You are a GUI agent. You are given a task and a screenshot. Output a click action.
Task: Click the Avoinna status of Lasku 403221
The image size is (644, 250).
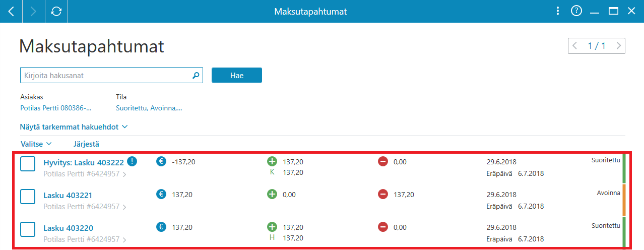click(609, 193)
